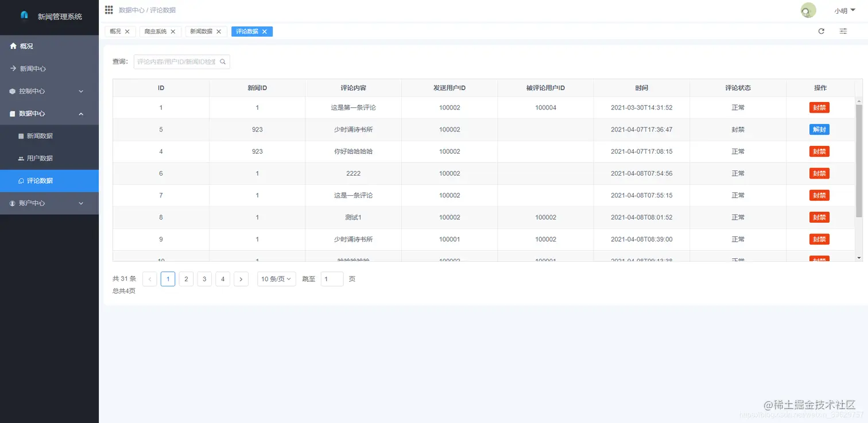Click 解封 for comment ID 5
868x423 pixels.
[819, 130]
